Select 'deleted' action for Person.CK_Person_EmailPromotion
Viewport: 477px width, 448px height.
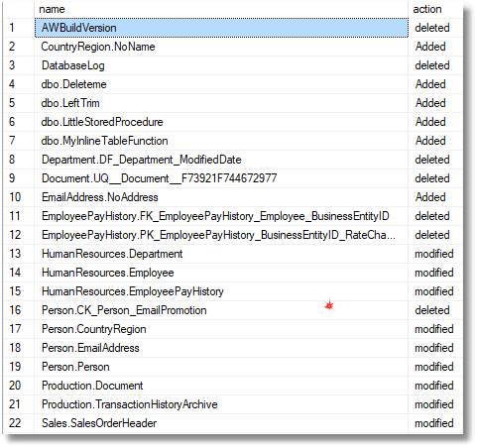coord(435,310)
